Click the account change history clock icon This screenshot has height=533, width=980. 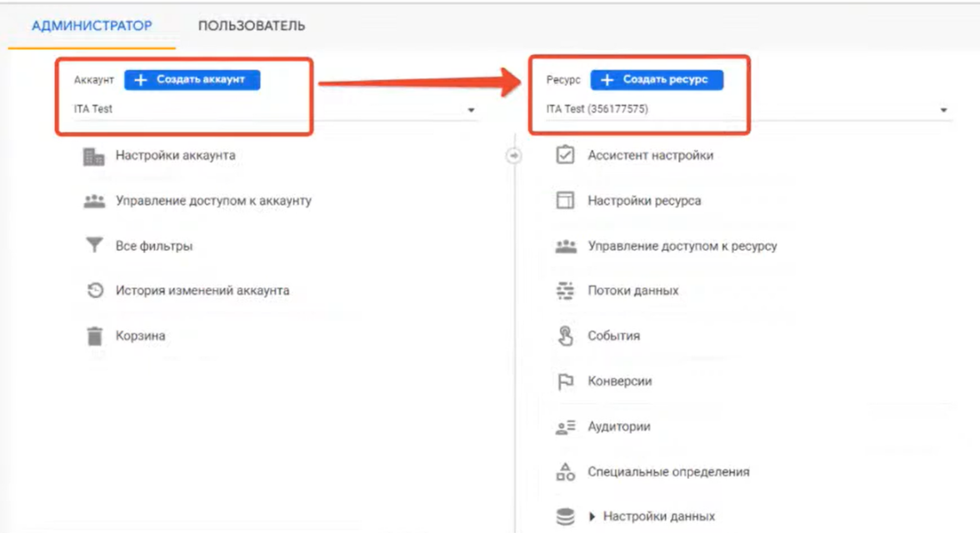pyautogui.click(x=94, y=291)
